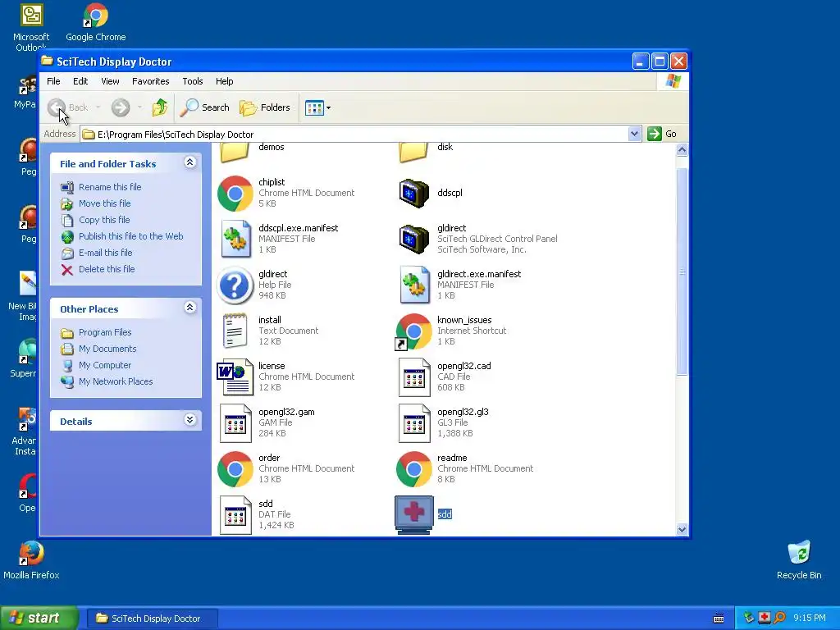Select the ddscpl application icon

coord(413,193)
